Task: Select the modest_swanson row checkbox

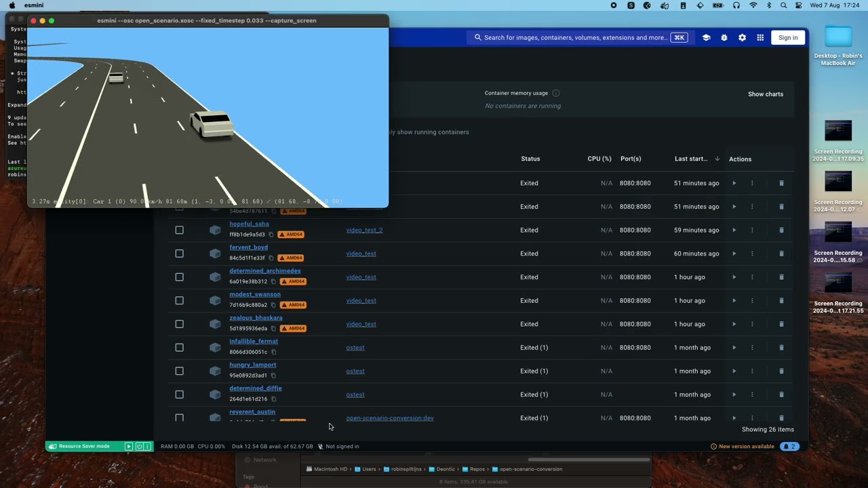Action: pyautogui.click(x=179, y=300)
